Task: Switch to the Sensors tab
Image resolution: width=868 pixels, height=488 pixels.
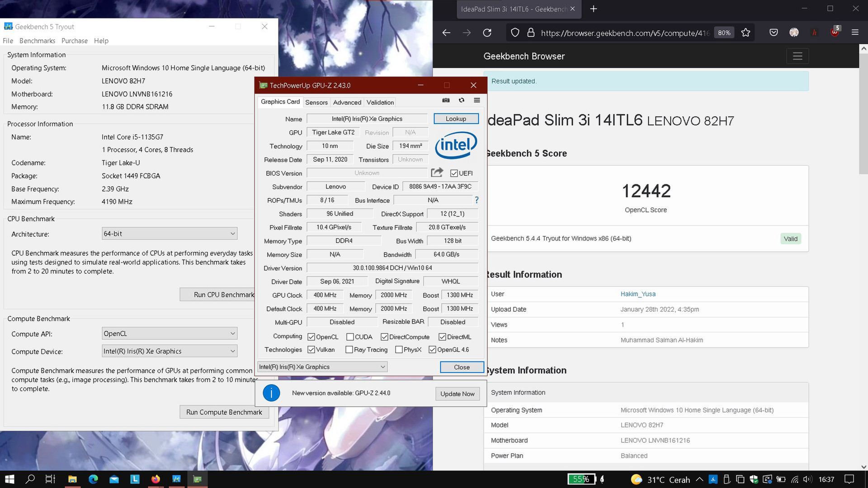Action: (316, 102)
